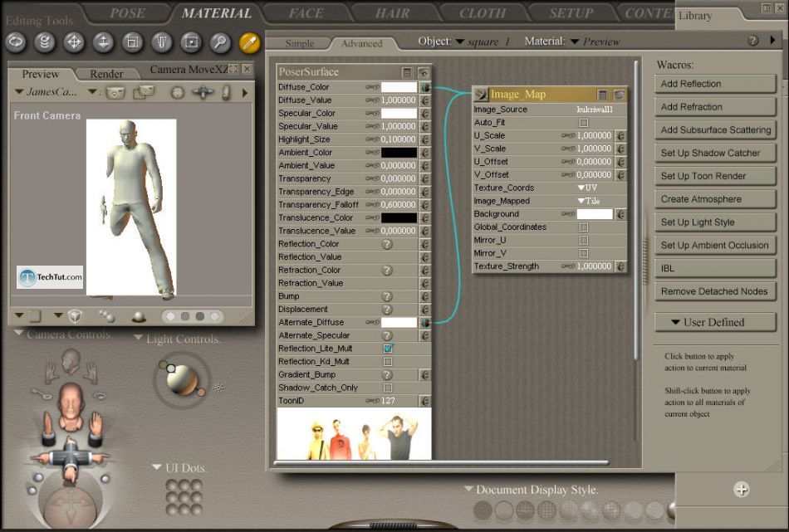Click Set Up Shadow Catcher button
The height and width of the screenshot is (532, 789).
[x=714, y=154]
